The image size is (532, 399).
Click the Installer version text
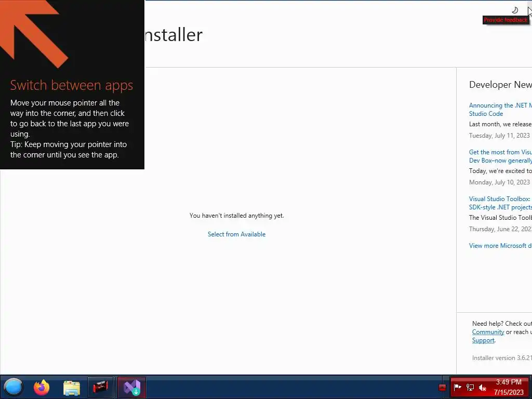tap(502, 357)
